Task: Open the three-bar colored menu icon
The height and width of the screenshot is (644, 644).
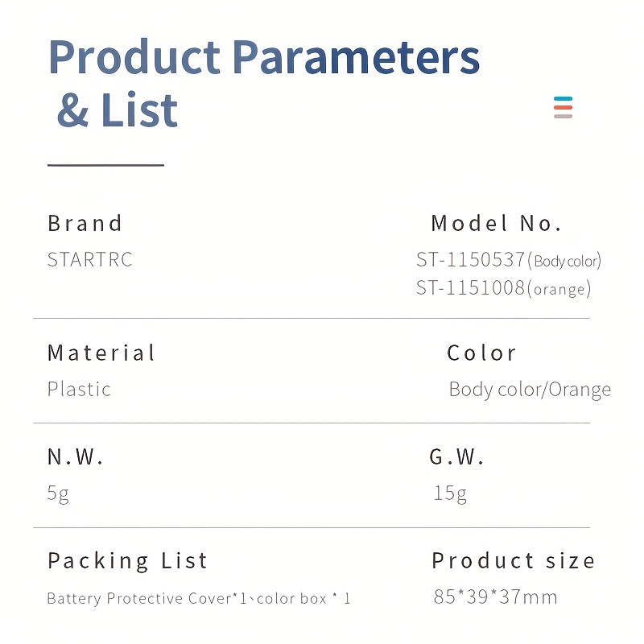Action: tap(563, 107)
